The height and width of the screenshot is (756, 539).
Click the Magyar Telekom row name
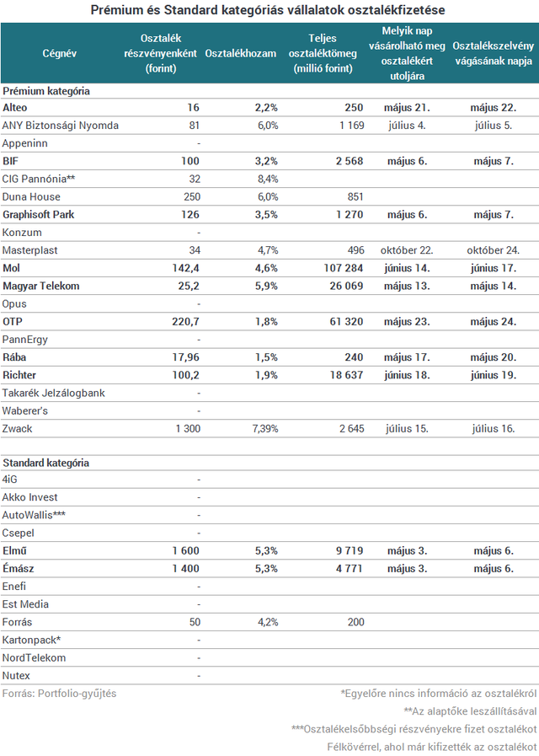click(41, 286)
